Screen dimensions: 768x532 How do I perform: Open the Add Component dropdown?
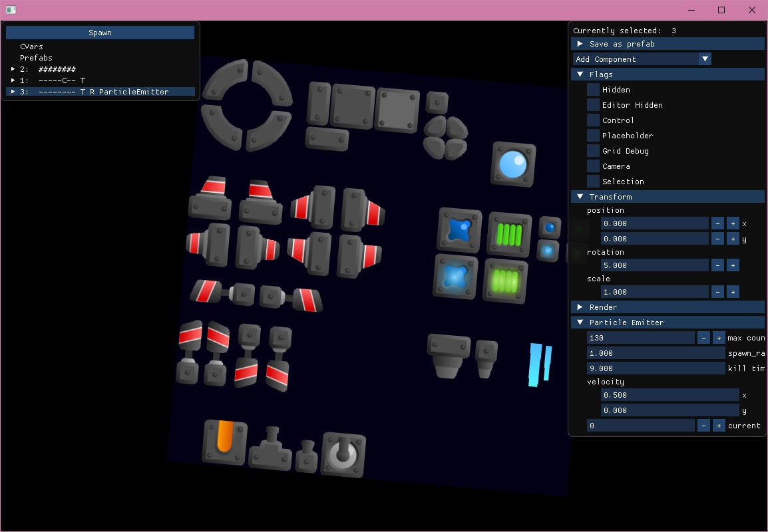click(642, 59)
